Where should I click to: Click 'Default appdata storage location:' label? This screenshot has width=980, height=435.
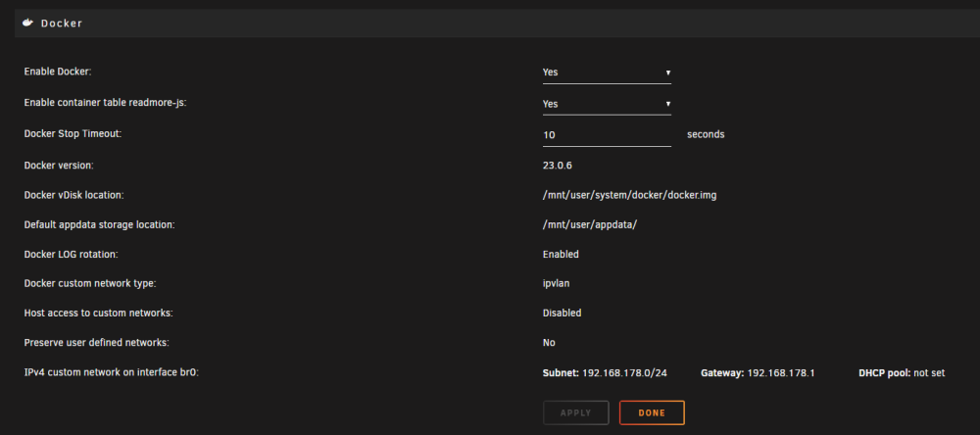pos(99,224)
